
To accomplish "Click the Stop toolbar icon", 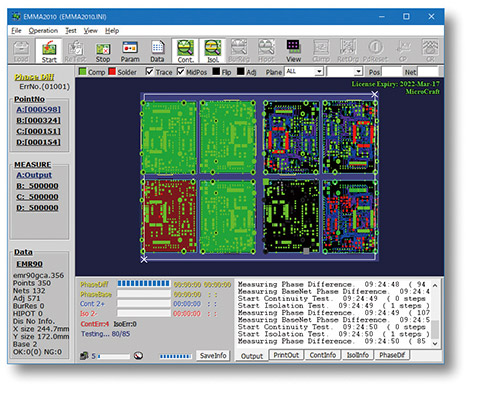I will [x=103, y=51].
